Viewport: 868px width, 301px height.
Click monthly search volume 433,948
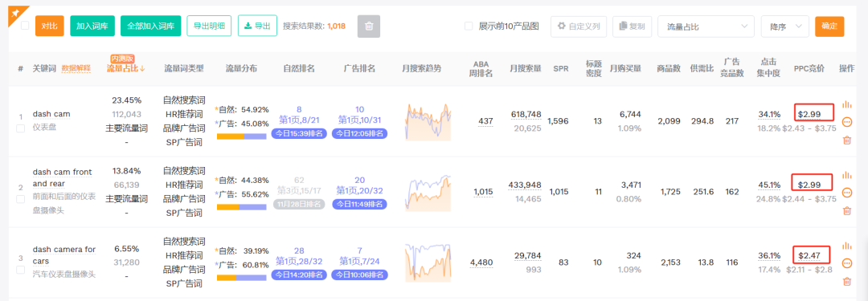coord(526,185)
